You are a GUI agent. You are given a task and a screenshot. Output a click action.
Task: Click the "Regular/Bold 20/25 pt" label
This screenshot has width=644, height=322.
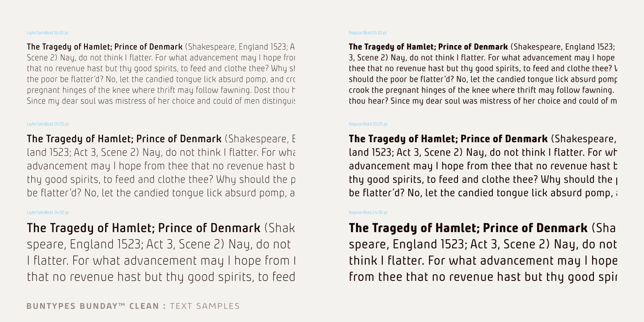[x=368, y=124]
